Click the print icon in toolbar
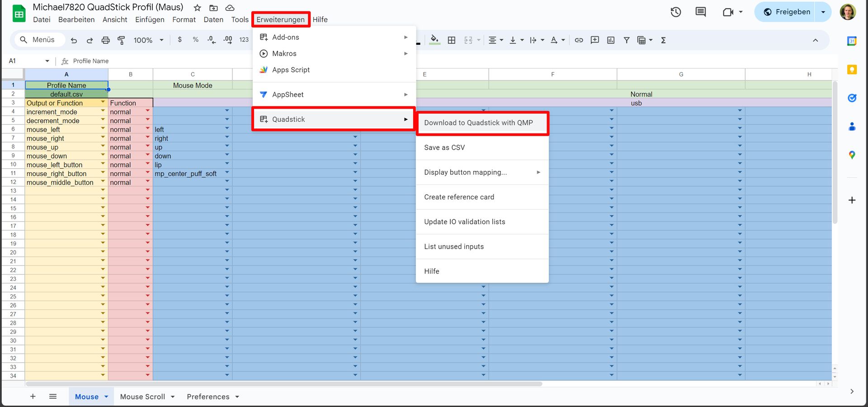This screenshot has width=868, height=407. [105, 40]
